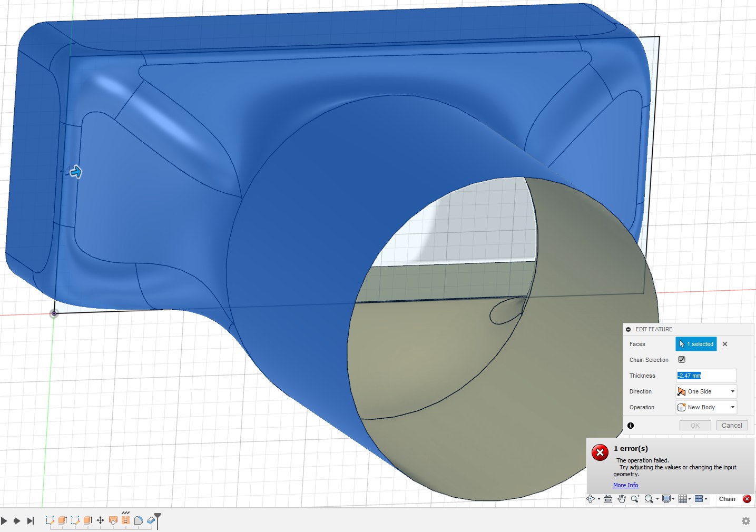Click the info icon in Edit Feature
This screenshot has width=756, height=532.
coord(631,426)
